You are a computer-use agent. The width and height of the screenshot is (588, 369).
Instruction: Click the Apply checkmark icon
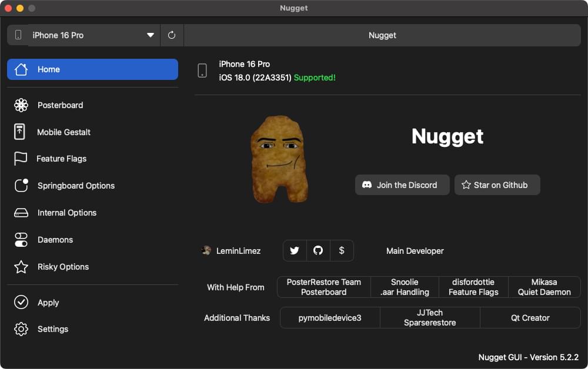click(21, 303)
